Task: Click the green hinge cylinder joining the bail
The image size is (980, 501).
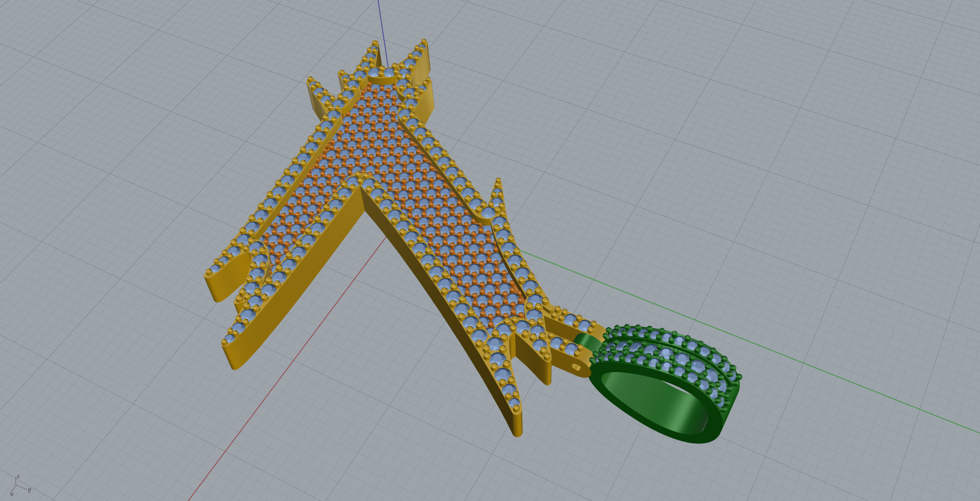Action: coord(587,342)
